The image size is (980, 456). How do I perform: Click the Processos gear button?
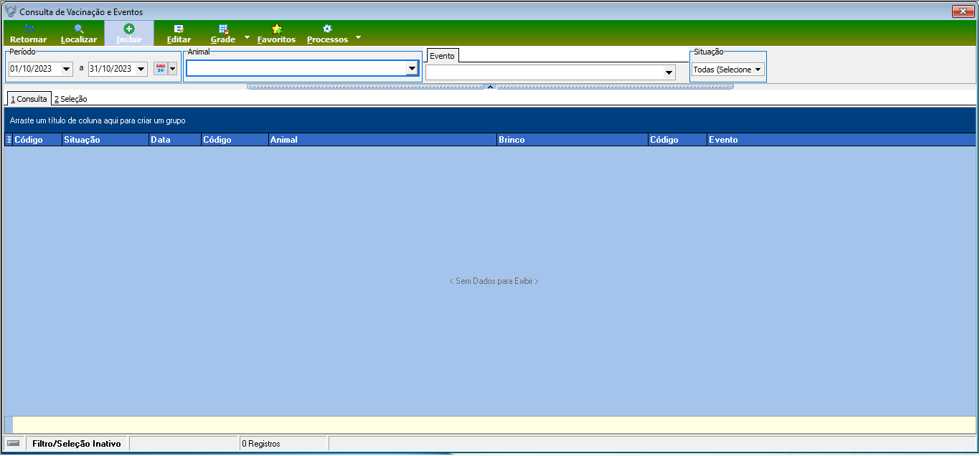tap(327, 34)
